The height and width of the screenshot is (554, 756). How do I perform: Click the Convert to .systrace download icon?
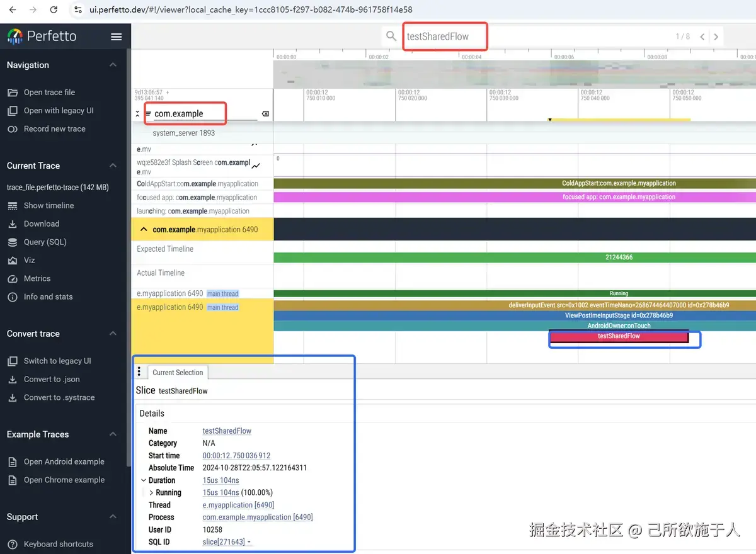(x=13, y=398)
